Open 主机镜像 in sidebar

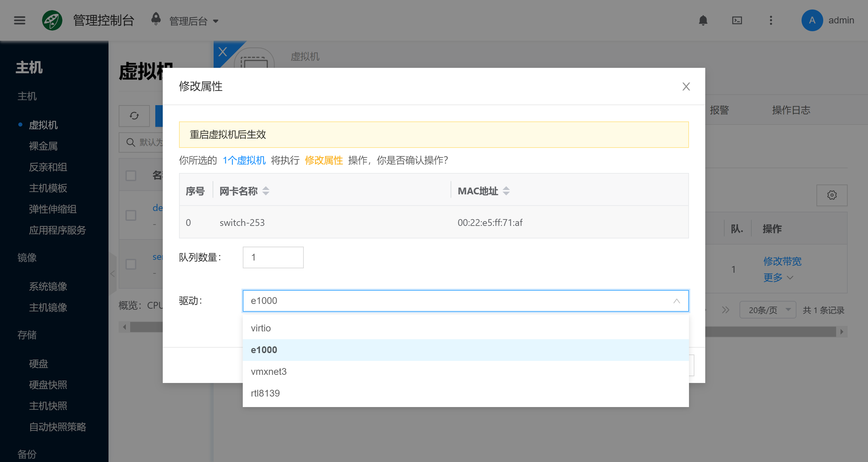(48, 307)
